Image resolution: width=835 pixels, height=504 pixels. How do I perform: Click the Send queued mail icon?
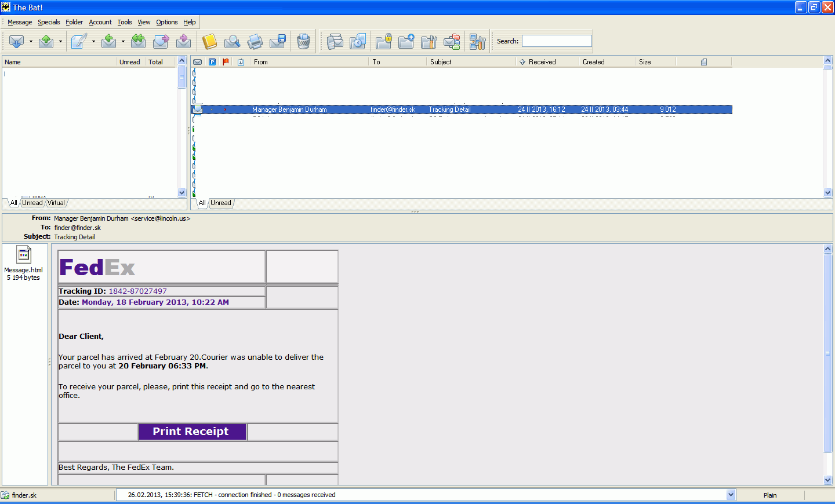click(46, 41)
